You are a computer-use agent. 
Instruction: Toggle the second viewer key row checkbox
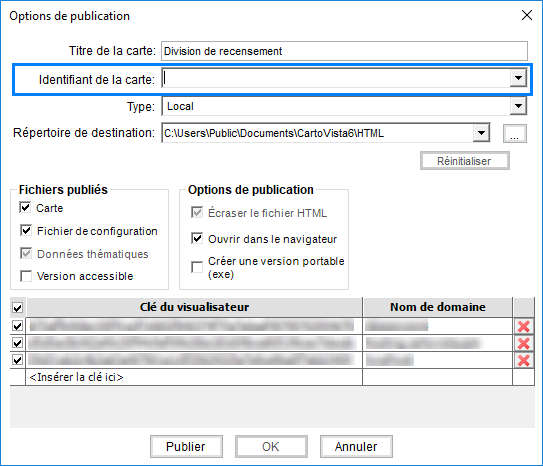coord(17,343)
